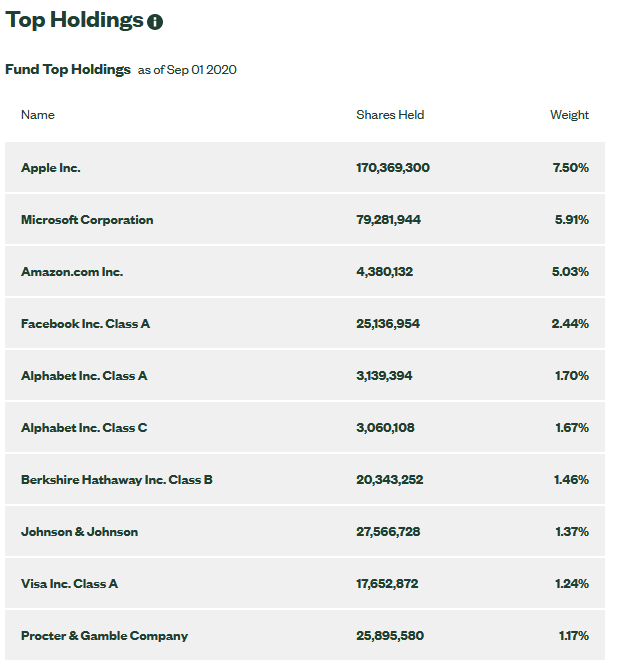Screen dimensions: 621x671
Task: Select the Apple Inc. holding row
Action: 305,167
